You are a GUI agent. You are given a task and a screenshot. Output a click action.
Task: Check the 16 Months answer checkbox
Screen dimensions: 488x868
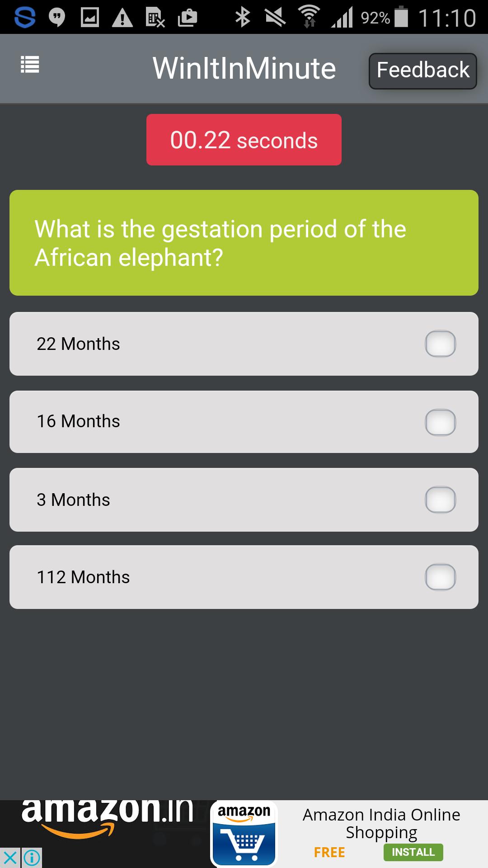coord(440,422)
